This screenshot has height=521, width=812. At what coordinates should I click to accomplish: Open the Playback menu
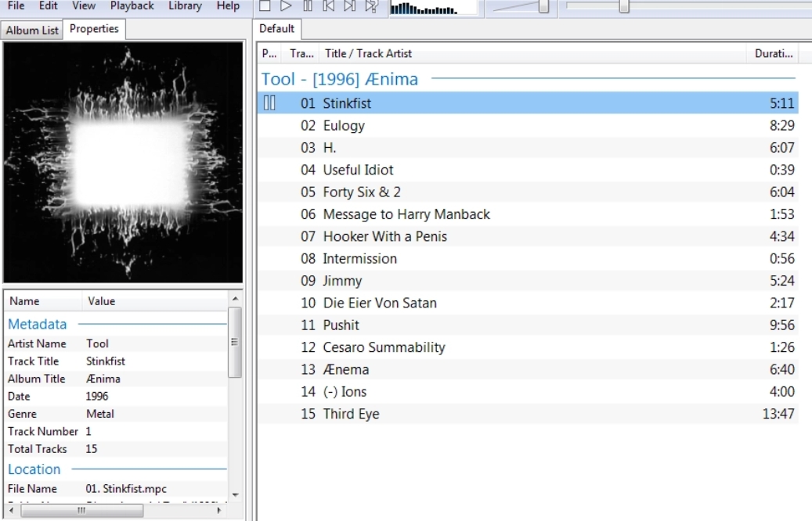click(132, 5)
